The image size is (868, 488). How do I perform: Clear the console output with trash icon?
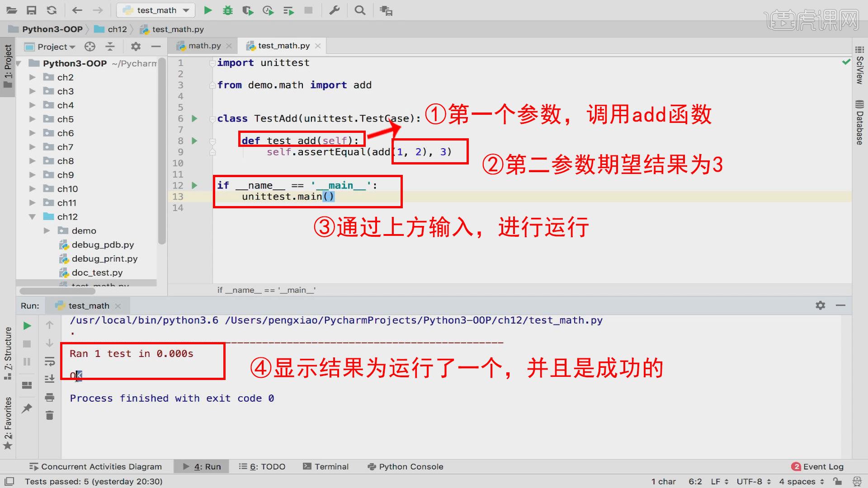50,415
